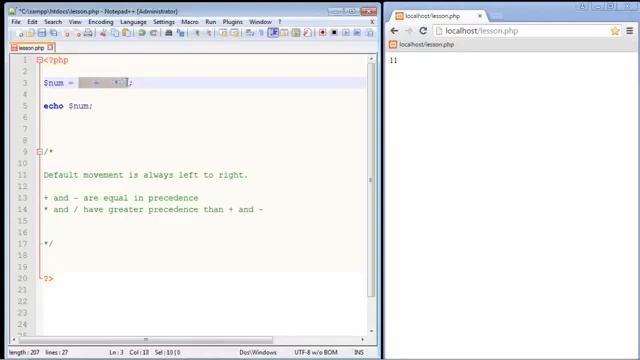Click the $num variable on line 3
The height and width of the screenshot is (360, 640).
[x=53, y=83]
